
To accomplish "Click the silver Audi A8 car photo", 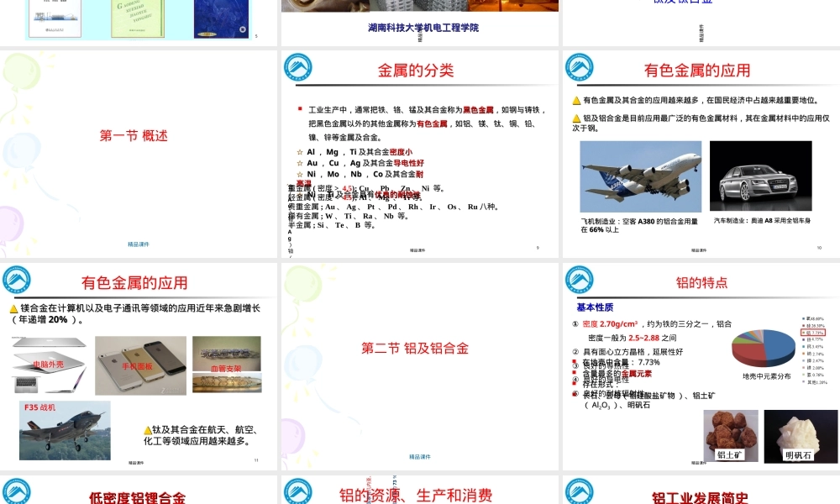I will (761, 176).
